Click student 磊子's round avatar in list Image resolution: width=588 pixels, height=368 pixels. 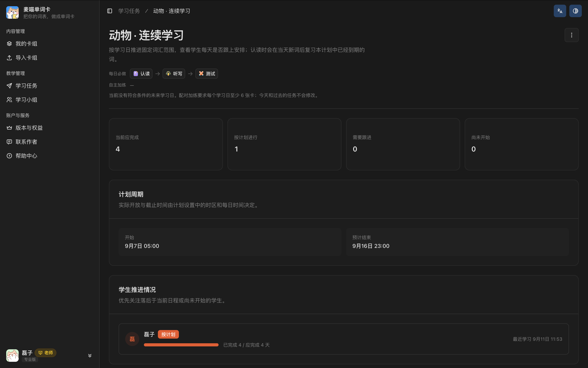tap(132, 339)
